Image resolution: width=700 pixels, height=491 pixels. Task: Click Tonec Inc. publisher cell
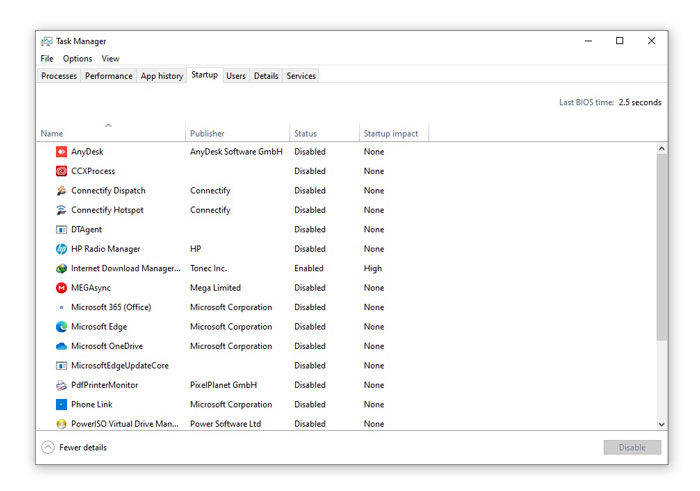coord(208,268)
